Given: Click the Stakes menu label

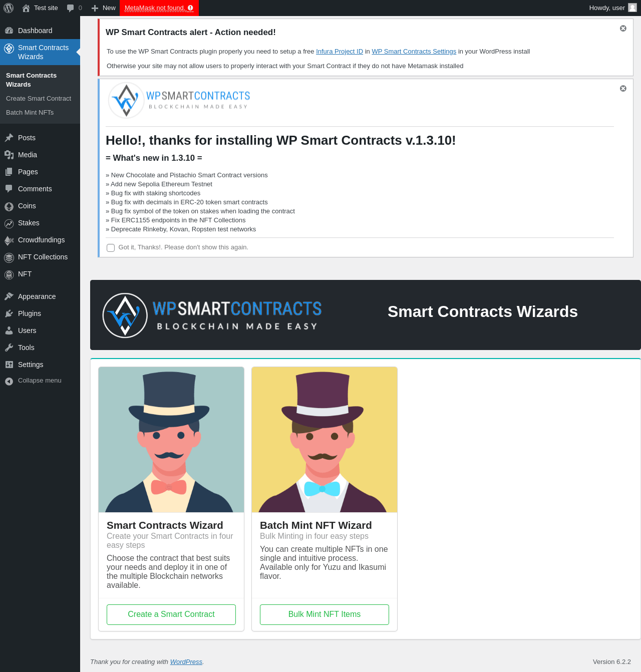Looking at the screenshot, I should tap(29, 223).
